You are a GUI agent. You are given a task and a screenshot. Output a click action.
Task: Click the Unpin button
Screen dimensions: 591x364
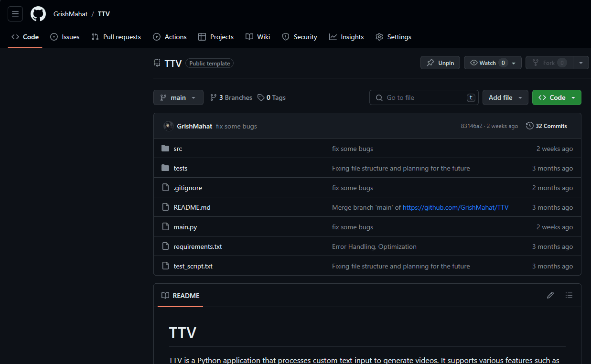pos(441,63)
